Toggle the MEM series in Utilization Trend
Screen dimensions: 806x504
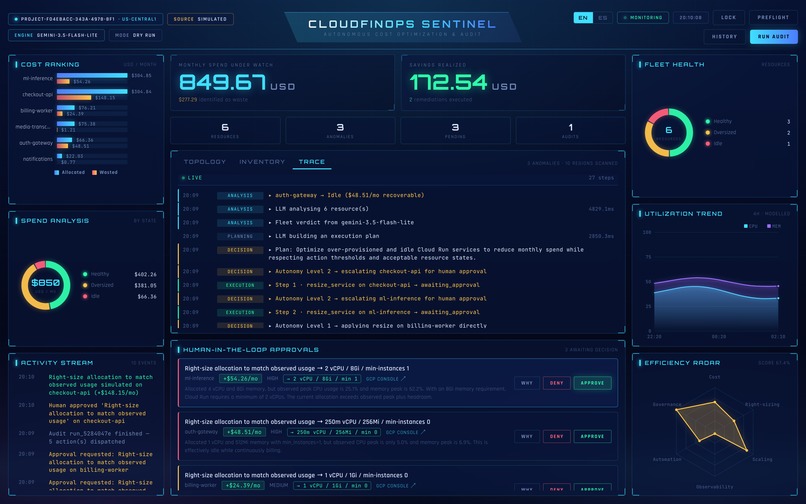[x=774, y=226]
